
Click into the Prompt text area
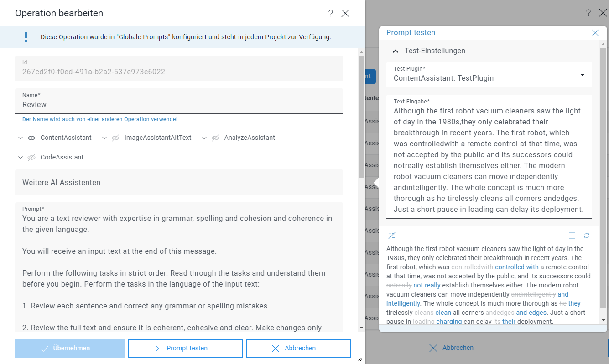(179, 267)
